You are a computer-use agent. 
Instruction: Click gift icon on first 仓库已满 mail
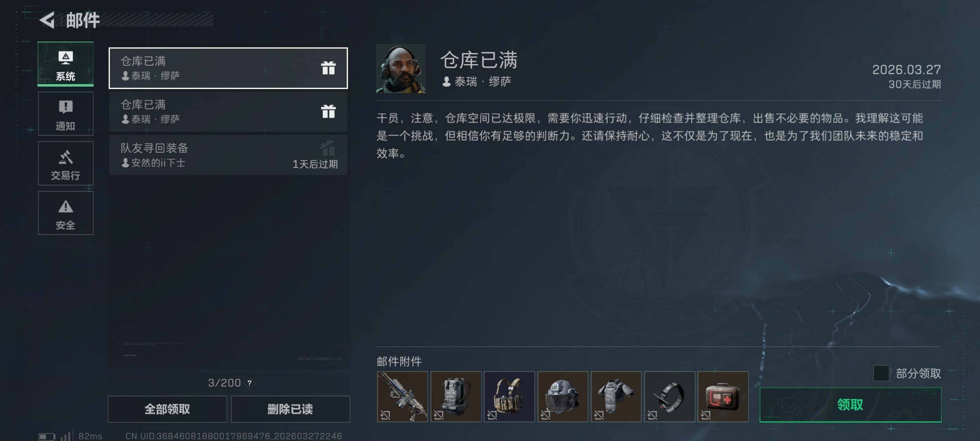click(328, 68)
